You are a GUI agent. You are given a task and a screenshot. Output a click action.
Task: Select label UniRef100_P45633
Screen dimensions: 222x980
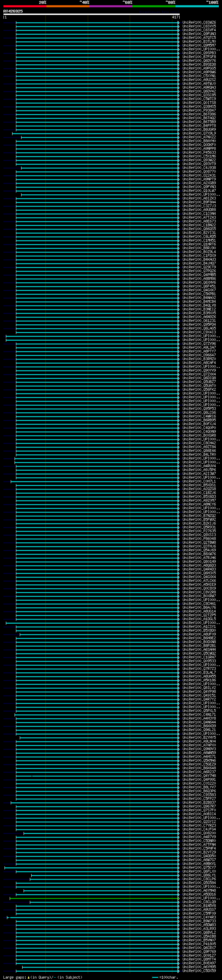click(x=199, y=152)
